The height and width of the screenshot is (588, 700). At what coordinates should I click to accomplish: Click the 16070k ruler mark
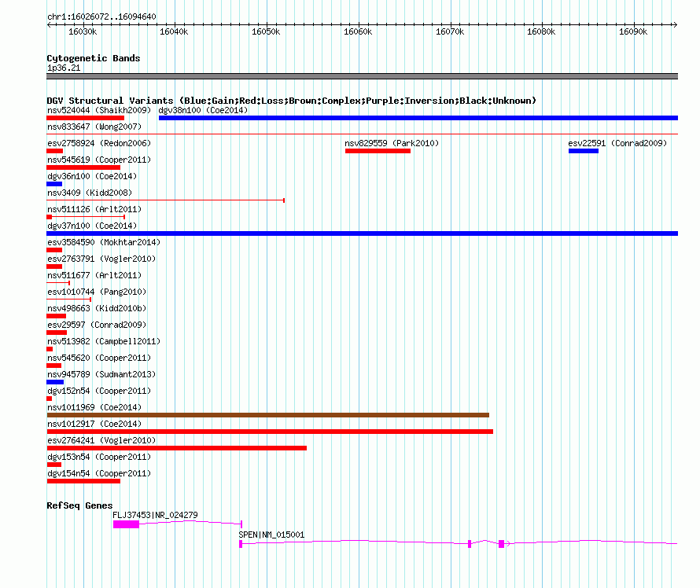pos(450,31)
